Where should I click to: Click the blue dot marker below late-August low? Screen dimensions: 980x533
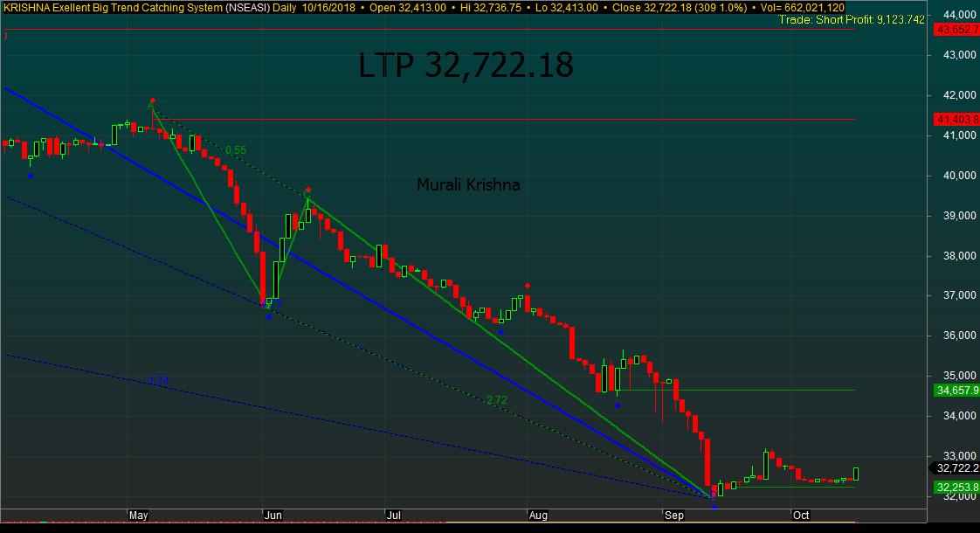(x=618, y=405)
